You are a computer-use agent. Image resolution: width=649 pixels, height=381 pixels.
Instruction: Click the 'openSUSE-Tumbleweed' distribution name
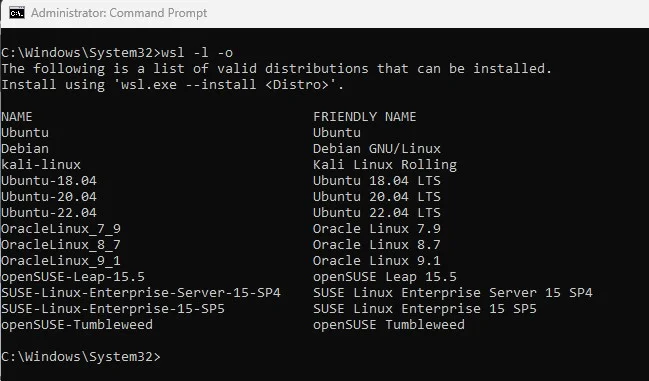tap(77, 325)
